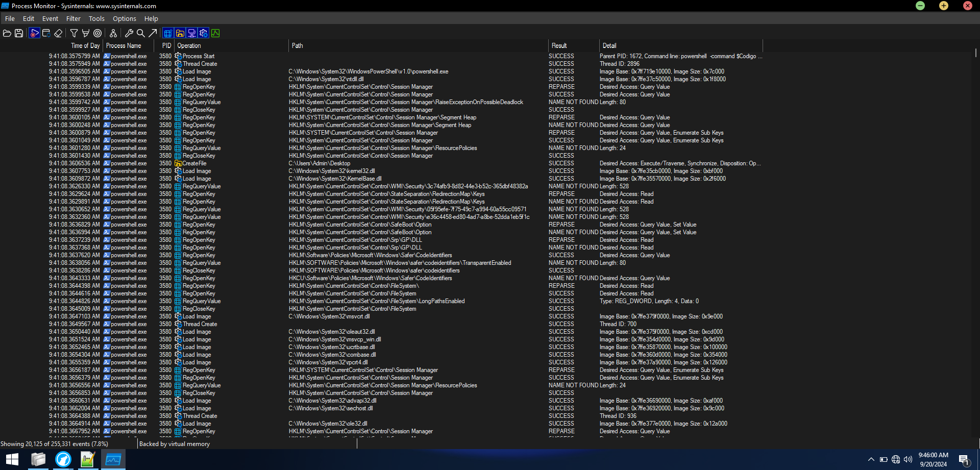Click path C:\Windows\System32\advapi32.dll

[x=332, y=401]
